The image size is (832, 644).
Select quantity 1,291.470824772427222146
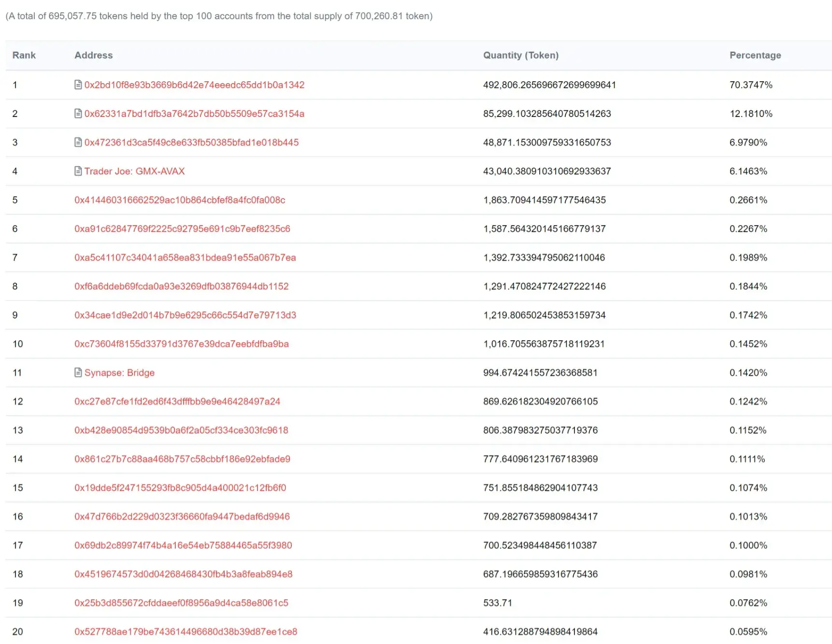pos(545,286)
